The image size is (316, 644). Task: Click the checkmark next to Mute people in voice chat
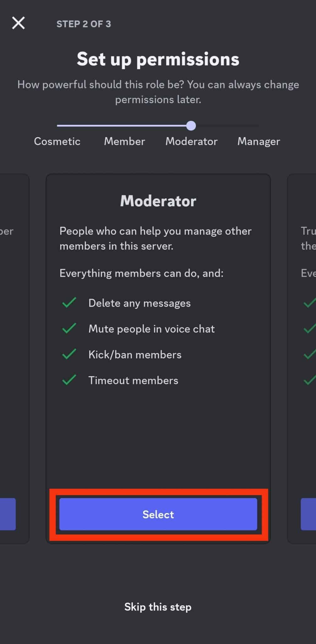point(69,329)
